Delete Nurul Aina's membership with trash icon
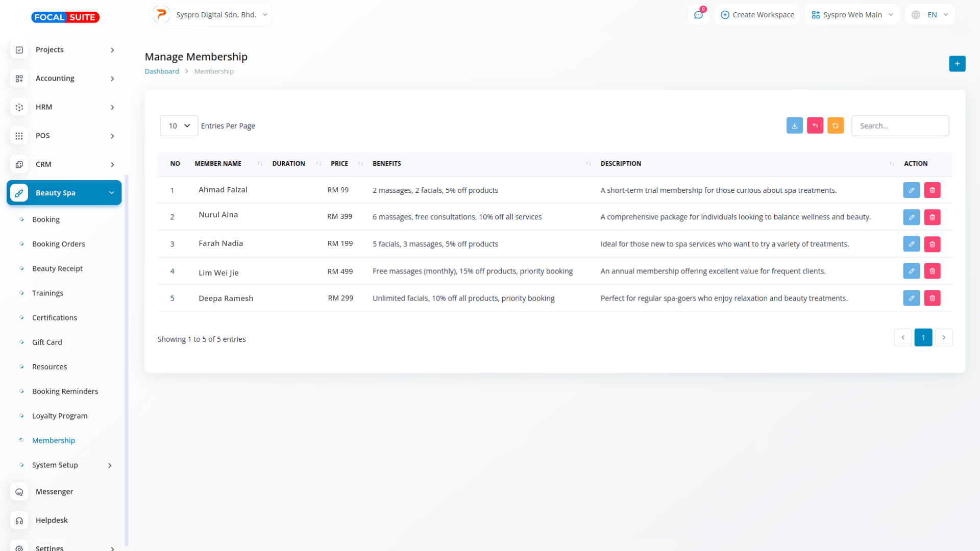 tap(932, 217)
